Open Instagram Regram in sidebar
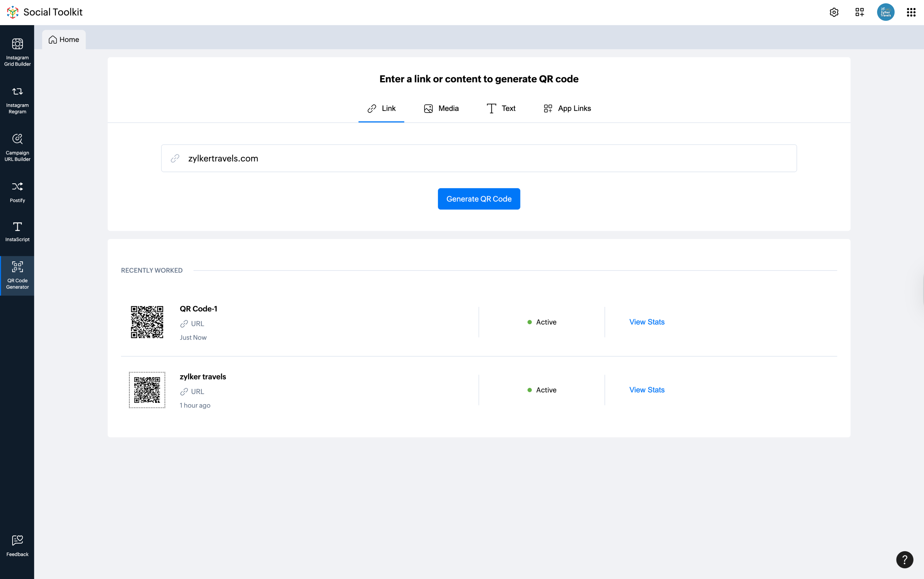The image size is (924, 579). (x=17, y=100)
